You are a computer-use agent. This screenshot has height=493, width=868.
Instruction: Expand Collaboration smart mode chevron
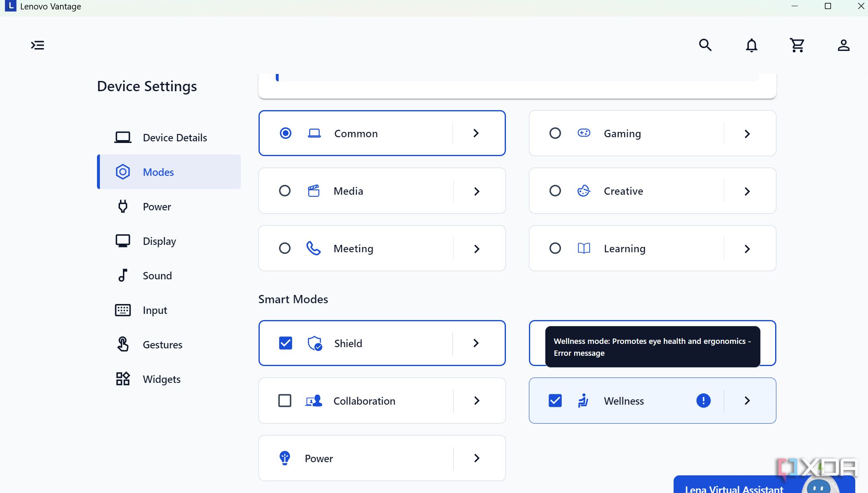coord(477,401)
